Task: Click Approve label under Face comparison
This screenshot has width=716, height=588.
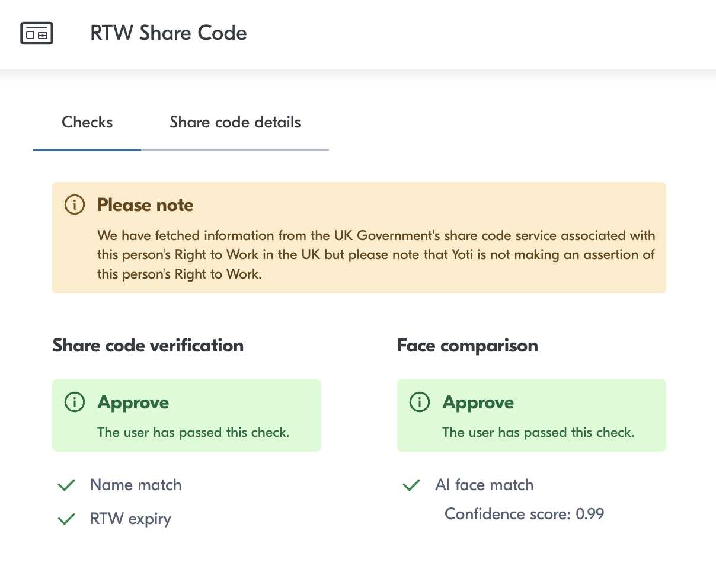Action: pos(478,402)
